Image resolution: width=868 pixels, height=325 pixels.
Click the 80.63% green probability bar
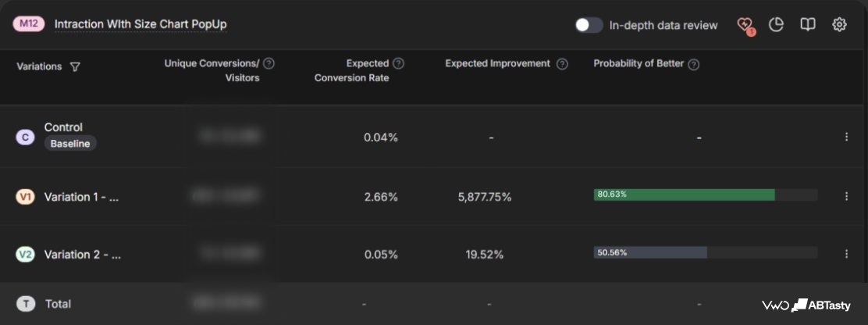pos(685,195)
